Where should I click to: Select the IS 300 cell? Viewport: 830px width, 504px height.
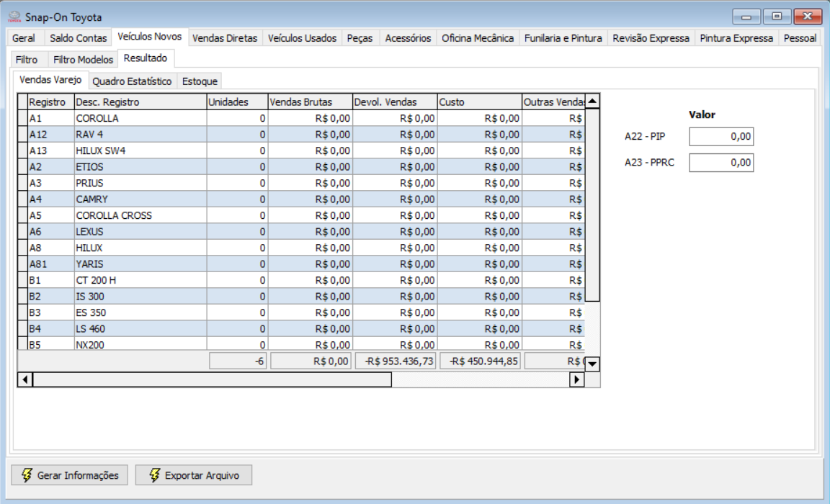click(x=140, y=296)
